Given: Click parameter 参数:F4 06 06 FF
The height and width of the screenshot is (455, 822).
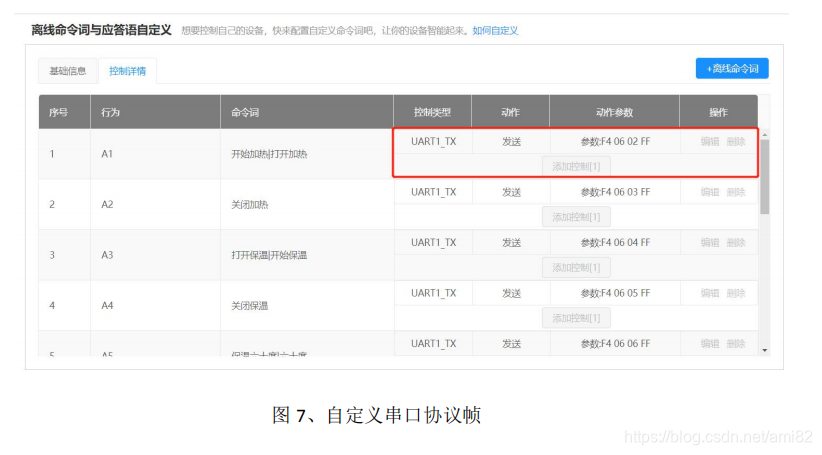Looking at the screenshot, I should [615, 343].
